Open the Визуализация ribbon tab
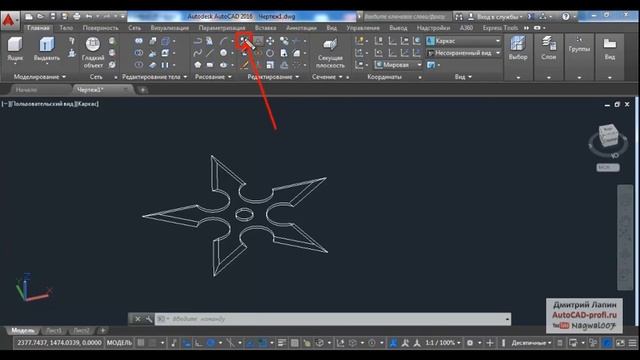Image resolution: width=640 pixels, height=360 pixels. (x=170, y=28)
